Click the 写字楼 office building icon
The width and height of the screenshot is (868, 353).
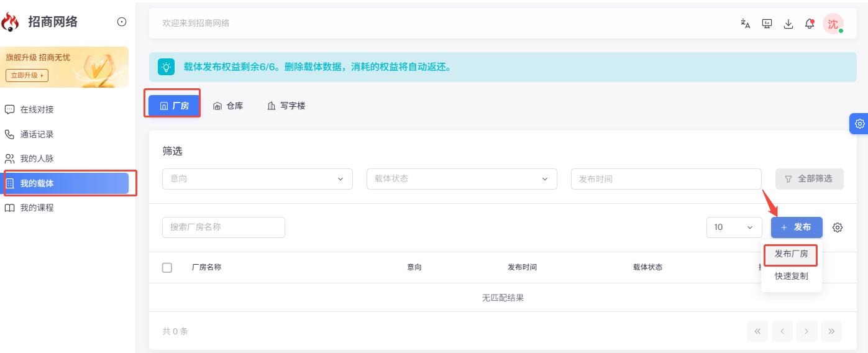click(271, 106)
